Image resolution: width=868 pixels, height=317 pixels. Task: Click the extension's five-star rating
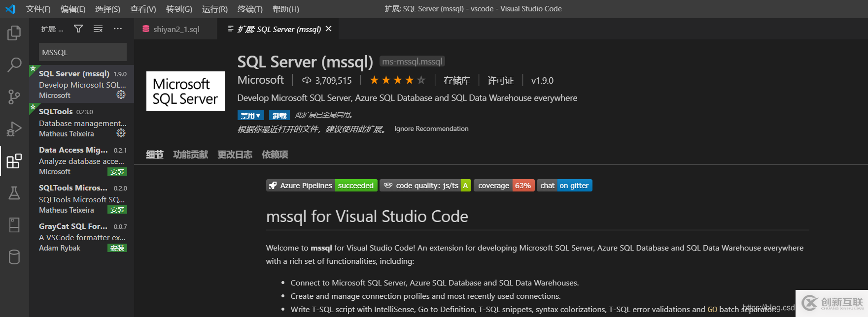397,80
